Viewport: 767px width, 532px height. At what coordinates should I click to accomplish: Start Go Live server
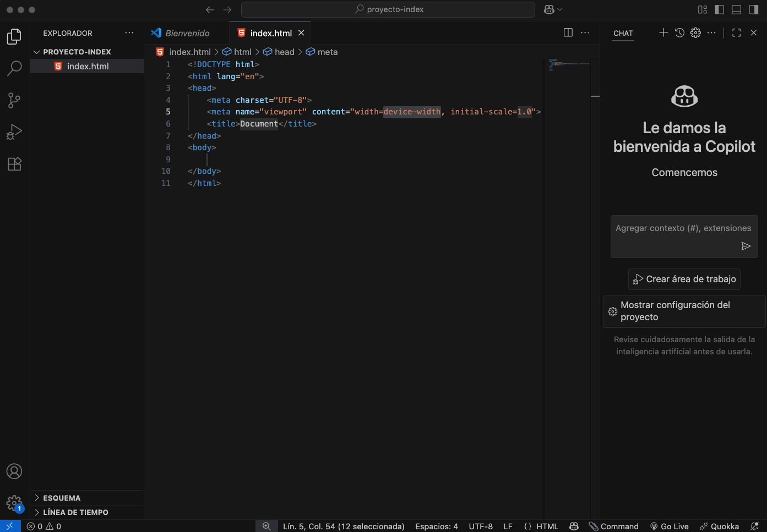point(669,526)
